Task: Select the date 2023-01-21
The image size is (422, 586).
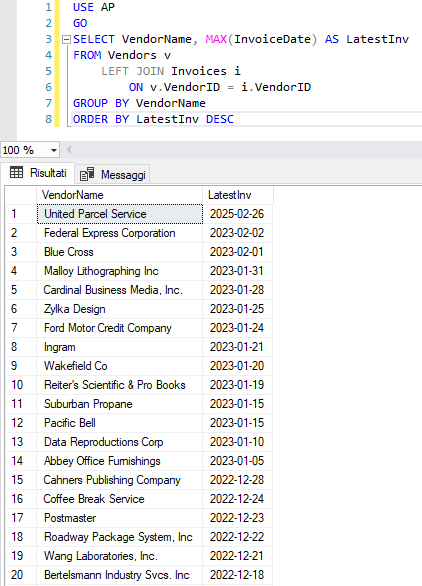Action: [x=237, y=347]
